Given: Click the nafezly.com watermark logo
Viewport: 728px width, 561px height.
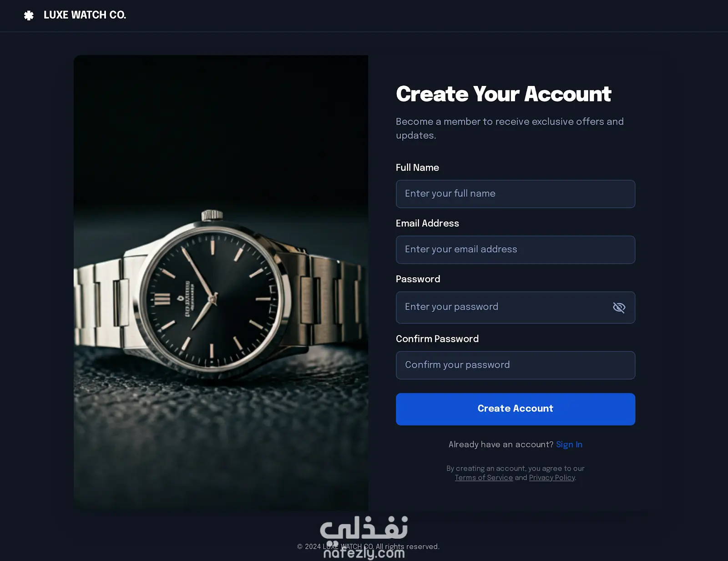Looking at the screenshot, I should pyautogui.click(x=364, y=536).
